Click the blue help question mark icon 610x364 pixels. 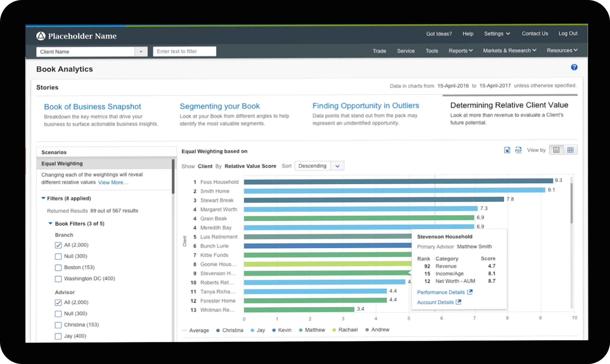(574, 67)
